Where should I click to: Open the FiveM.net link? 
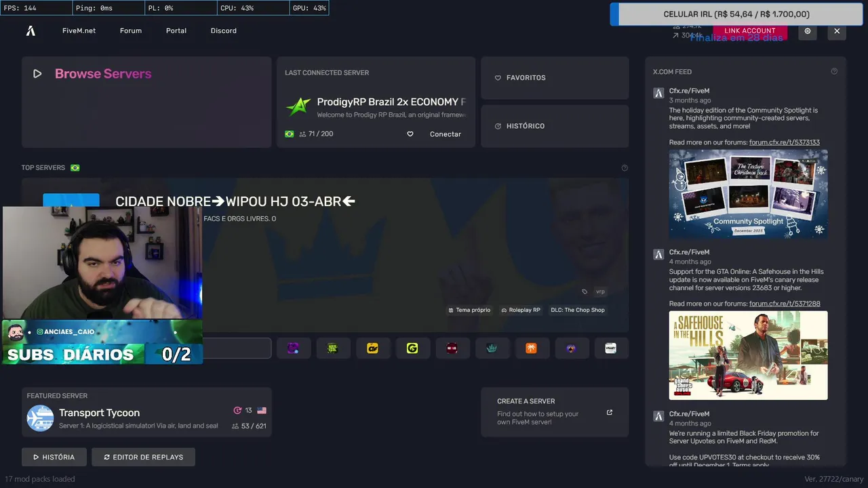[x=79, y=30]
